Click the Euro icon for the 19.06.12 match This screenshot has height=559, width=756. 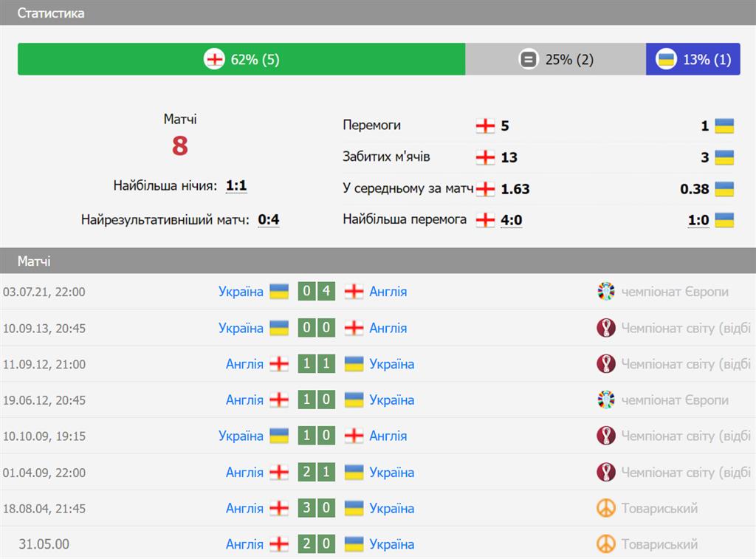tap(605, 400)
